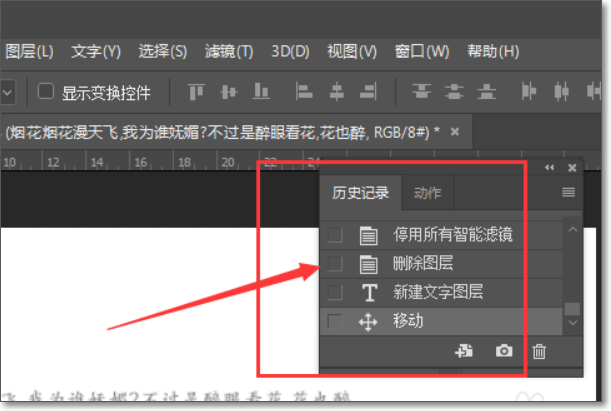
Task: Distribute horizontal centers icon
Action: point(562,92)
